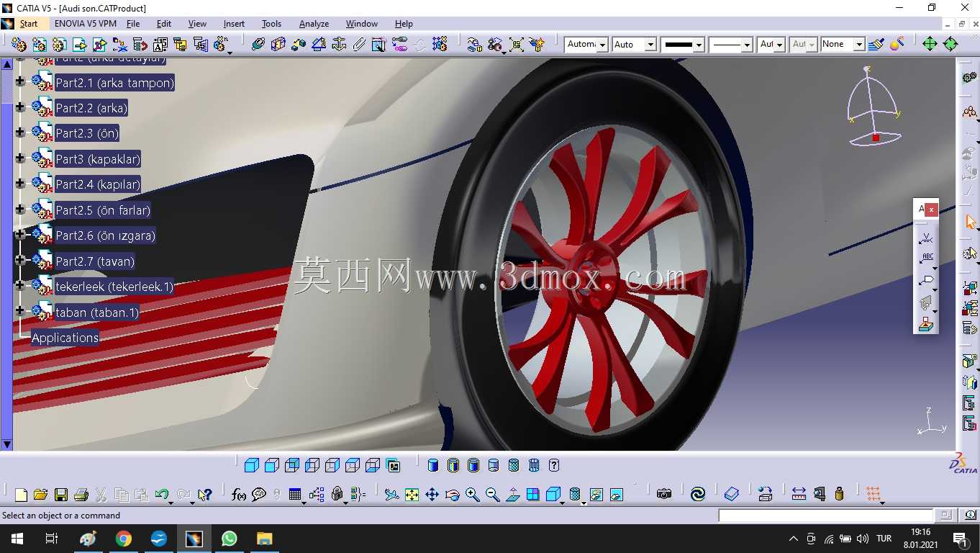Toggle the shading cylinder render style icon
The width and height of the screenshot is (980, 553).
433,465
